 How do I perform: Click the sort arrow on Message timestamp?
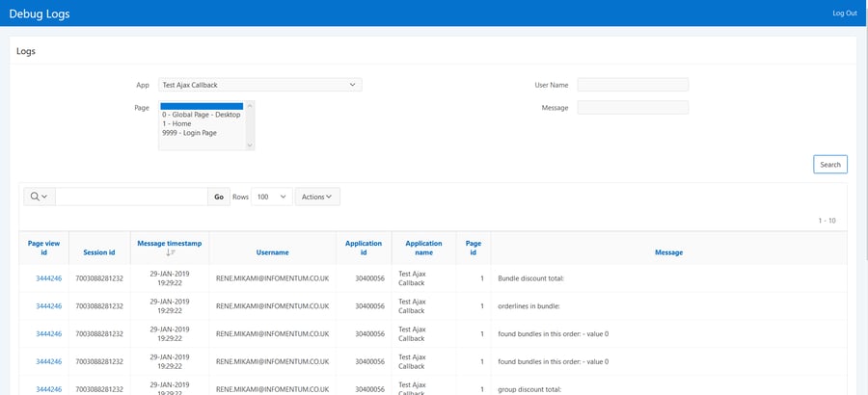(170, 252)
